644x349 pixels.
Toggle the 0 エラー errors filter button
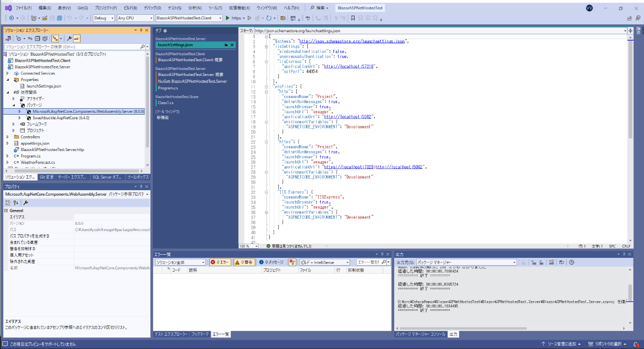220,262
